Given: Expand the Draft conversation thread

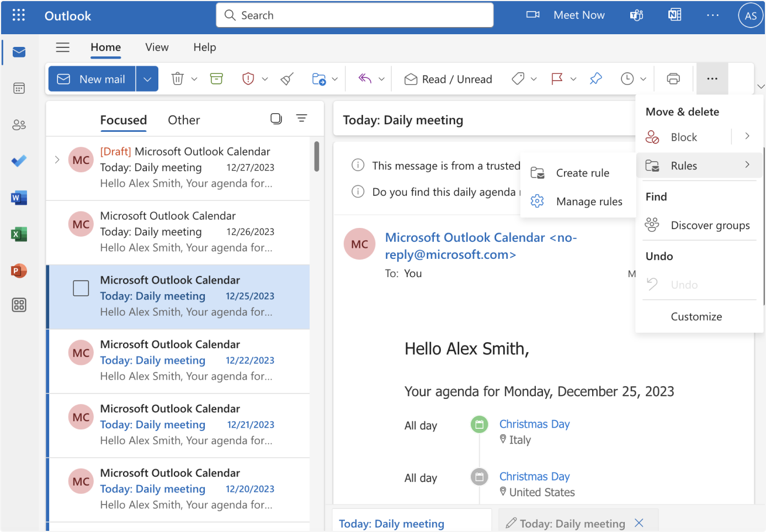Looking at the screenshot, I should tap(57, 159).
